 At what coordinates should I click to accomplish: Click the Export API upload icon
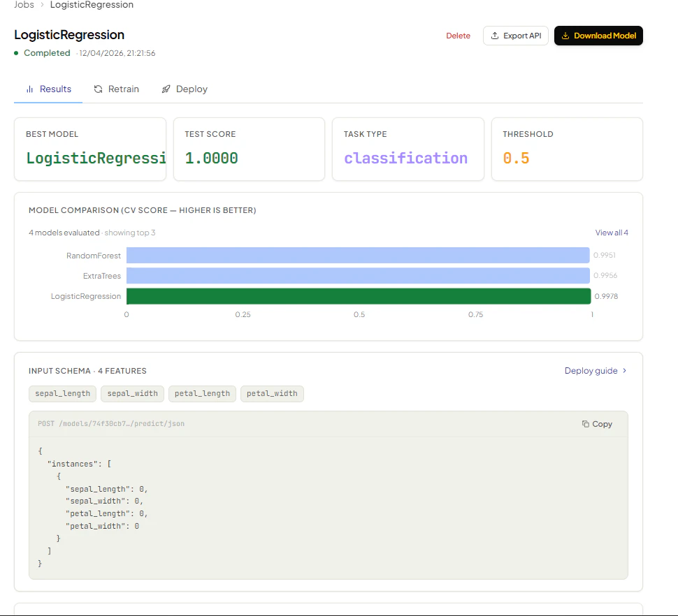click(495, 36)
